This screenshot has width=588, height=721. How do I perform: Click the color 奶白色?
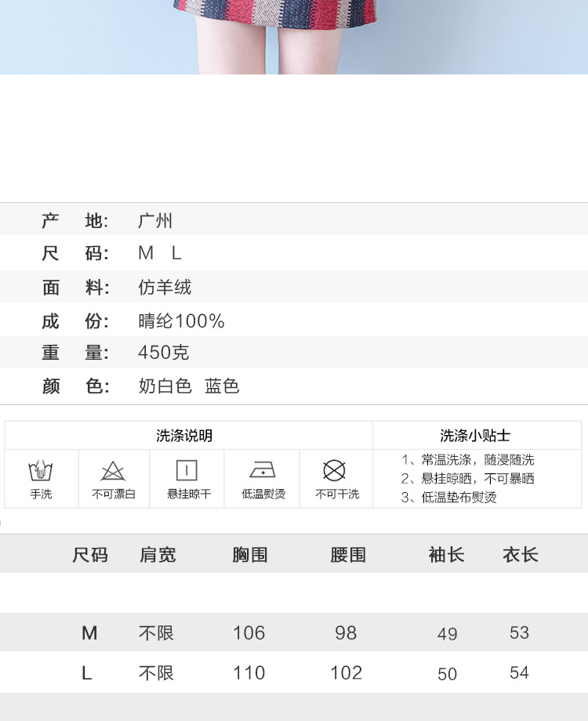pos(165,386)
